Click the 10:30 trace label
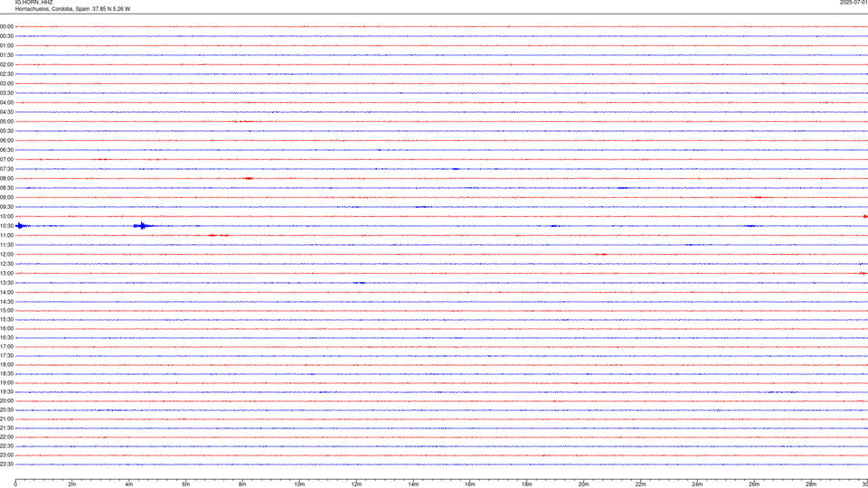 pos(6,226)
